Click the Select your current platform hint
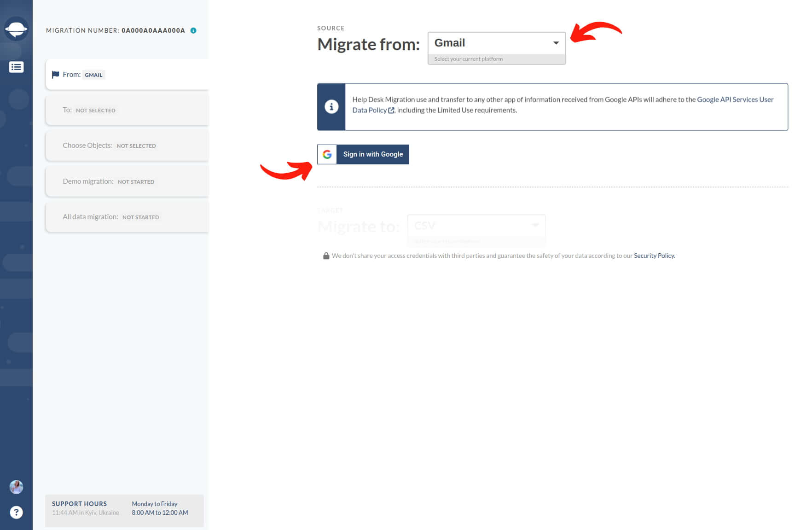The image size is (812, 530). tap(469, 59)
